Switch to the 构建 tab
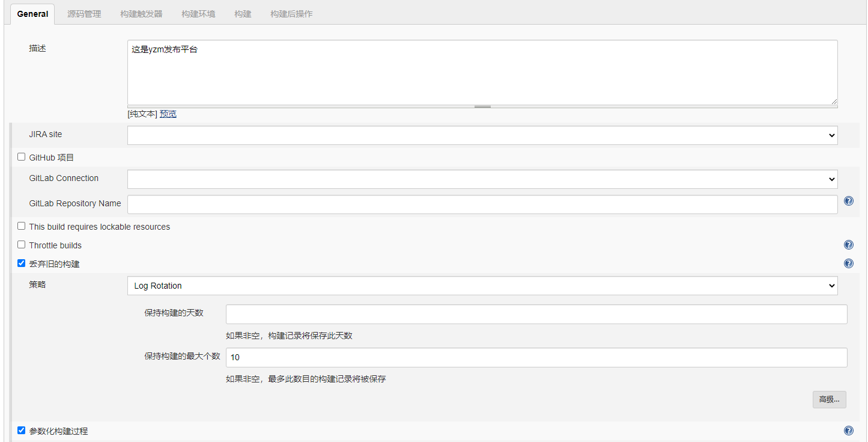The image size is (868, 442). pyautogui.click(x=243, y=14)
